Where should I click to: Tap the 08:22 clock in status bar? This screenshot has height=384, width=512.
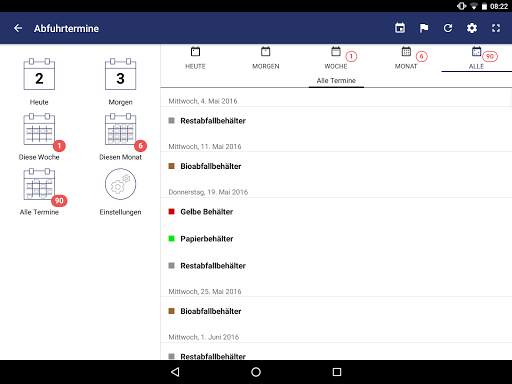pyautogui.click(x=499, y=6)
